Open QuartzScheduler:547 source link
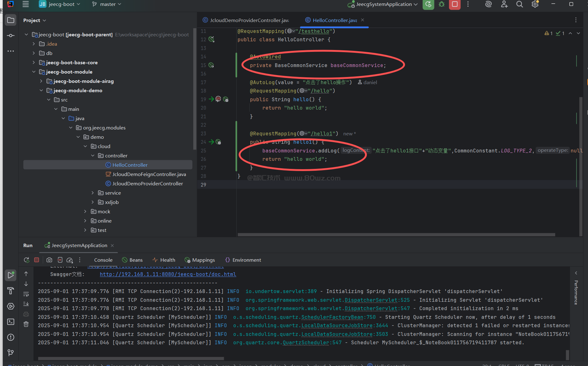588x366 pixels. (x=312, y=343)
